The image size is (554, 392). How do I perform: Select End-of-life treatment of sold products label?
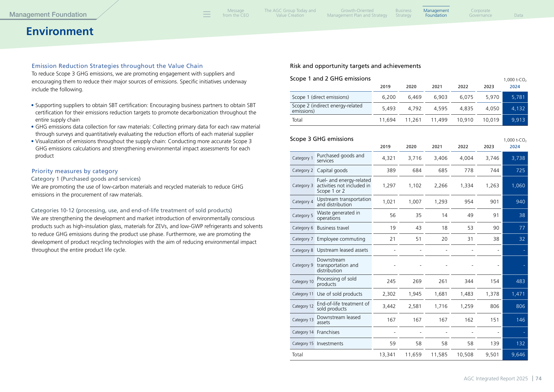[x=343, y=306]
